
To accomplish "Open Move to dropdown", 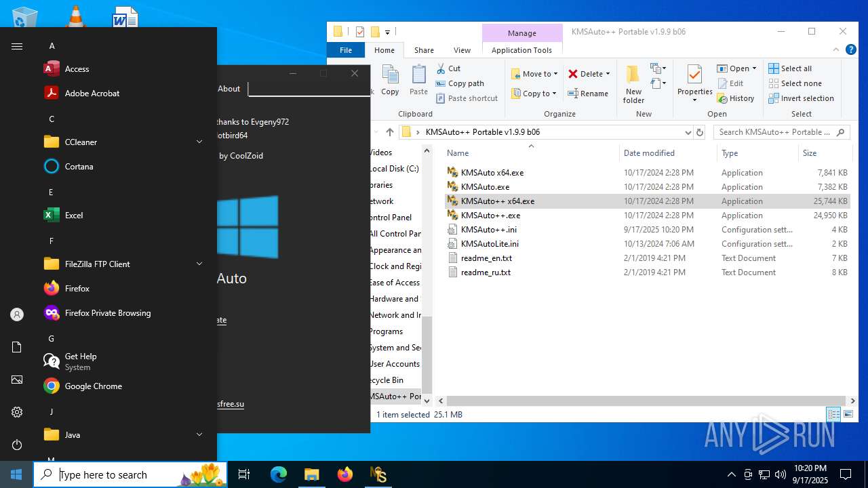I will pos(534,74).
